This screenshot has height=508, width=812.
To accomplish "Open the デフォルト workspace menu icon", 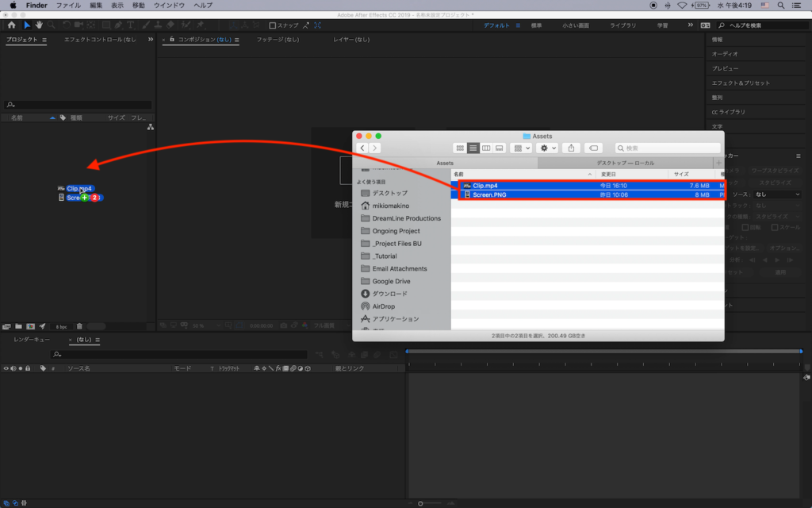I will pyautogui.click(x=518, y=25).
